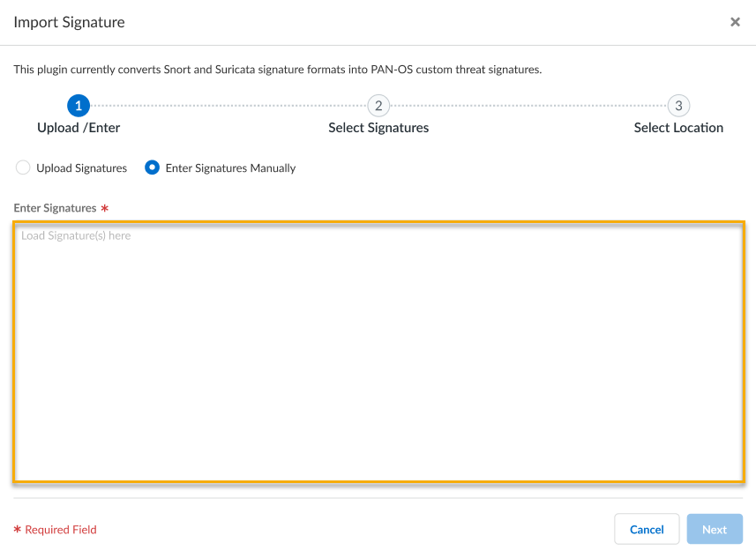Close the Import Signature dialog
Screen dimensions: 756x558
735,22
